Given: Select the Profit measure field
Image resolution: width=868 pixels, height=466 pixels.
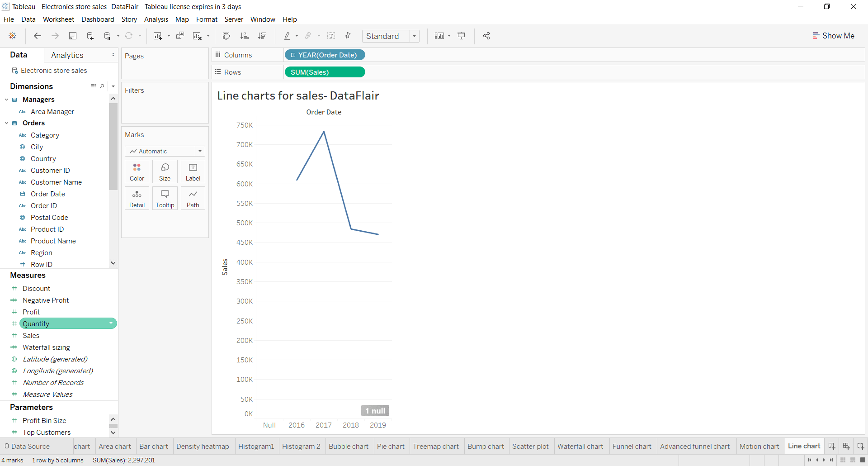Looking at the screenshot, I should click(x=31, y=312).
